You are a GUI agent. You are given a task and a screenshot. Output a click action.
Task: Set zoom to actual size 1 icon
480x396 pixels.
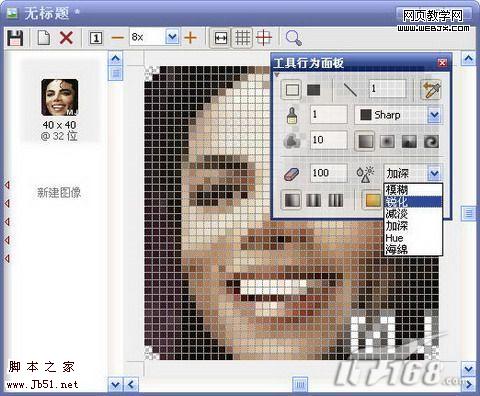pyautogui.click(x=96, y=38)
